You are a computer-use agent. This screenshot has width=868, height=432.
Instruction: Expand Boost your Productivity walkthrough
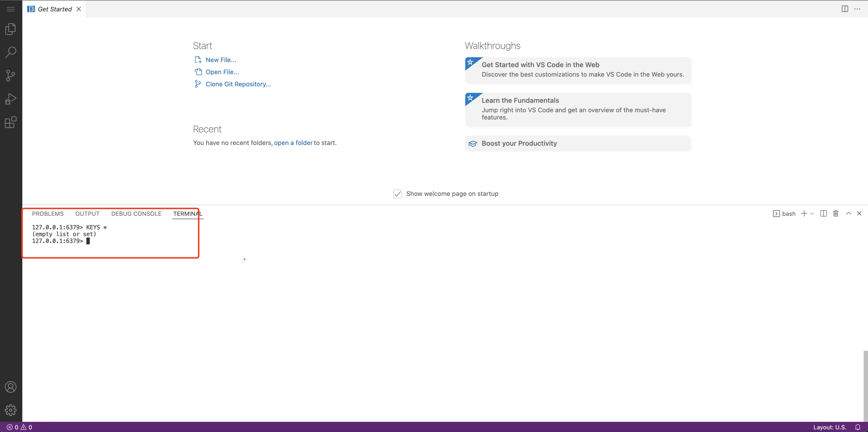click(x=519, y=144)
